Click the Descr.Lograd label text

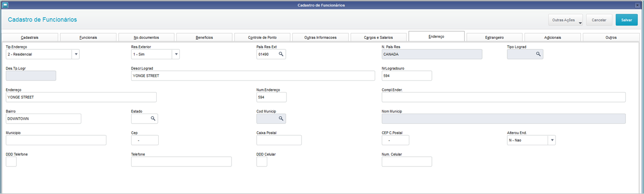(x=142, y=68)
